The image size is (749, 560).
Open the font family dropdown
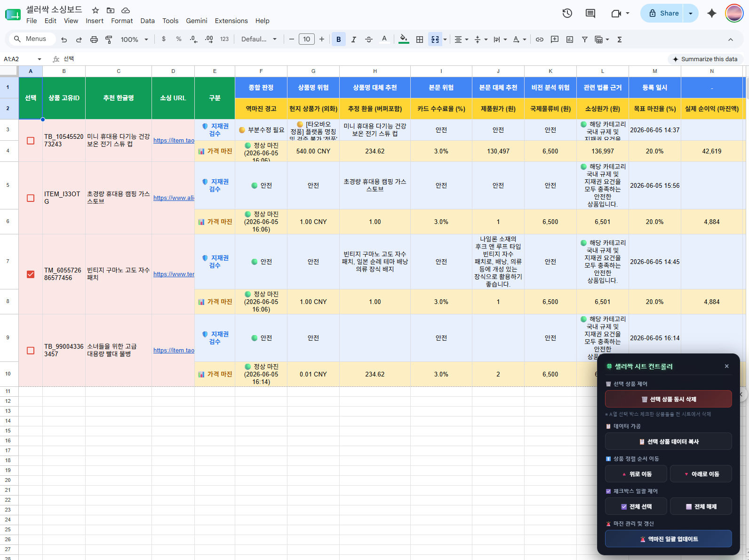pos(259,39)
